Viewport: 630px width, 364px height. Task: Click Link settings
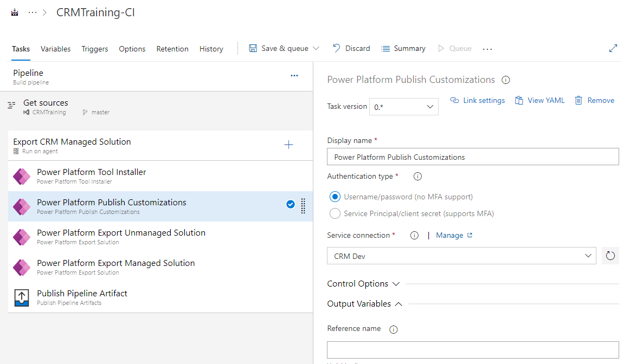pos(477,100)
